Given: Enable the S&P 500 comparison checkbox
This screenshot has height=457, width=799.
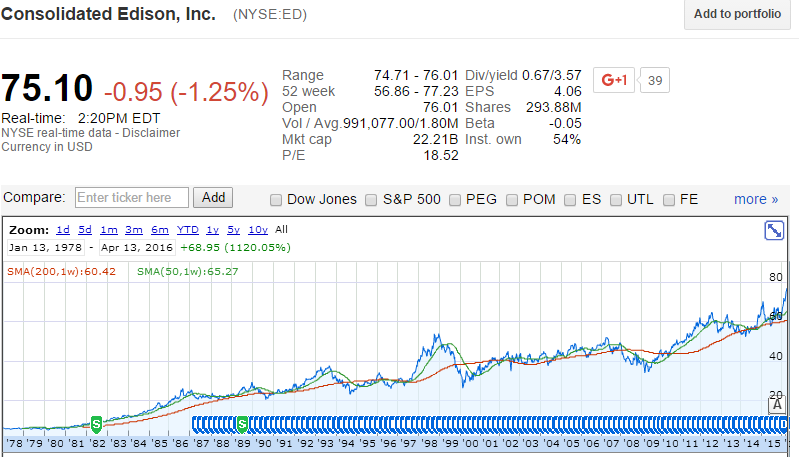Looking at the screenshot, I should (373, 199).
